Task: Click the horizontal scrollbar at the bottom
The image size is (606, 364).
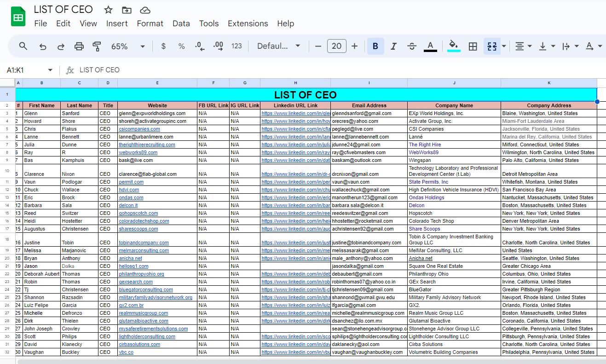Action: (x=311, y=361)
